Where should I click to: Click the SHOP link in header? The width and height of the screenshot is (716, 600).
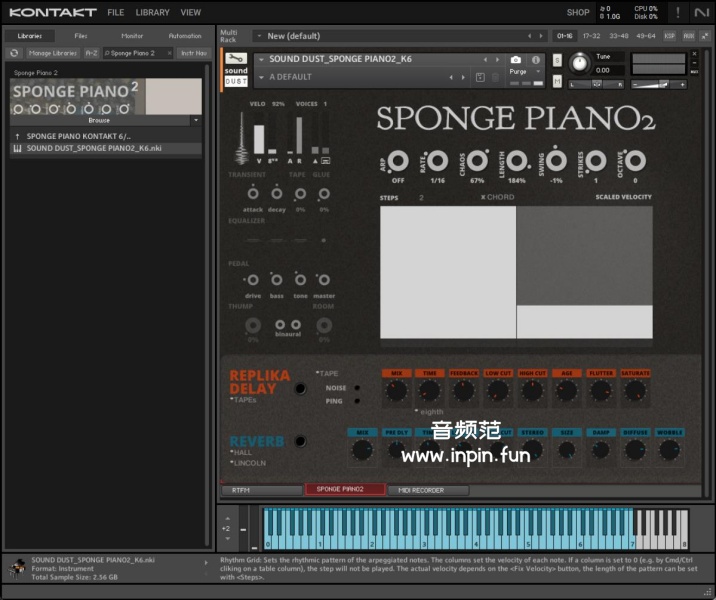point(578,13)
